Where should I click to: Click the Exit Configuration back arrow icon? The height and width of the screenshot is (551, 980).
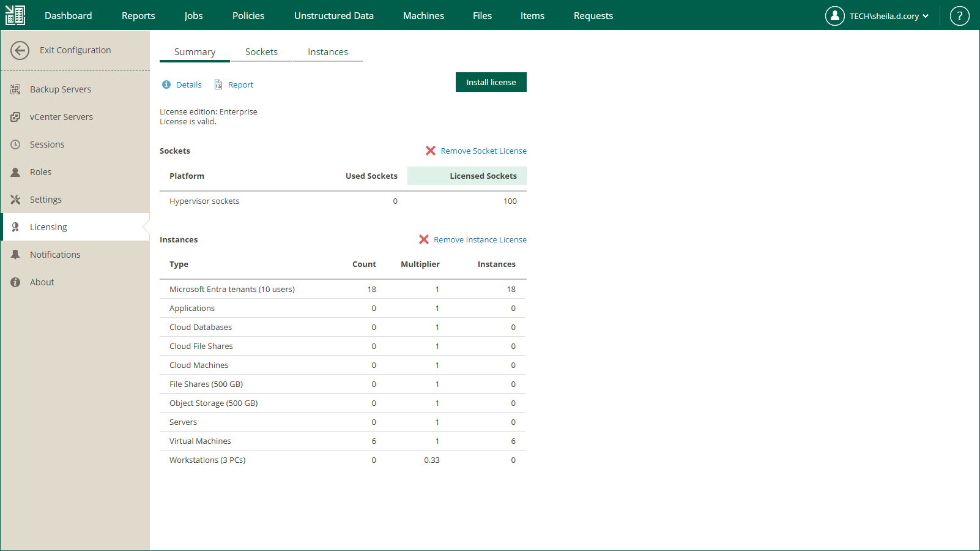pyautogui.click(x=20, y=50)
